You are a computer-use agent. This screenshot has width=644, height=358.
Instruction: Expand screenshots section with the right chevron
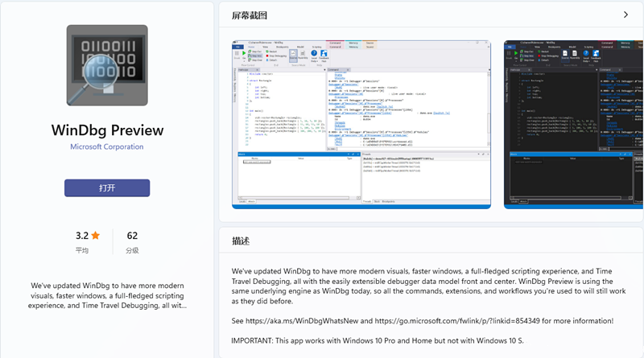pyautogui.click(x=625, y=14)
